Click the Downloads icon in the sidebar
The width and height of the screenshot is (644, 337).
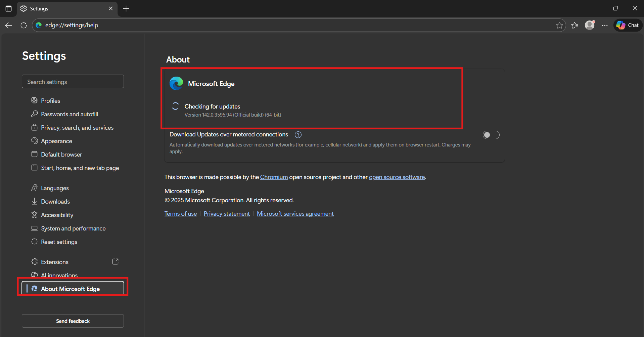pyautogui.click(x=35, y=201)
